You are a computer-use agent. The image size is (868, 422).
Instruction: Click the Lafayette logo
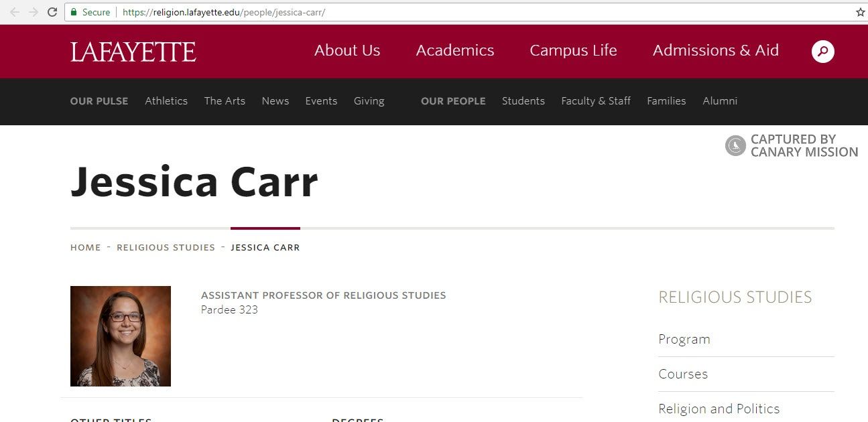pyautogui.click(x=133, y=51)
